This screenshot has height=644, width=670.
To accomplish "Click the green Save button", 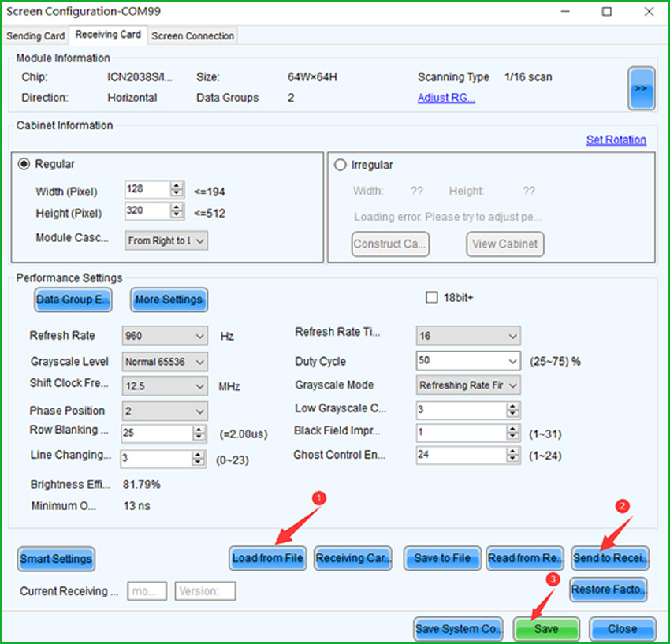I will (x=546, y=628).
